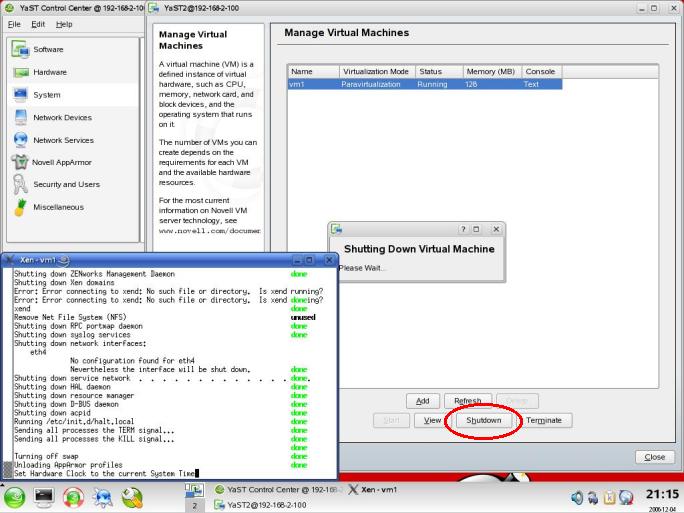The width and height of the screenshot is (684, 513).
Task: Click the desktop pager icon
Action: pos(194,490)
